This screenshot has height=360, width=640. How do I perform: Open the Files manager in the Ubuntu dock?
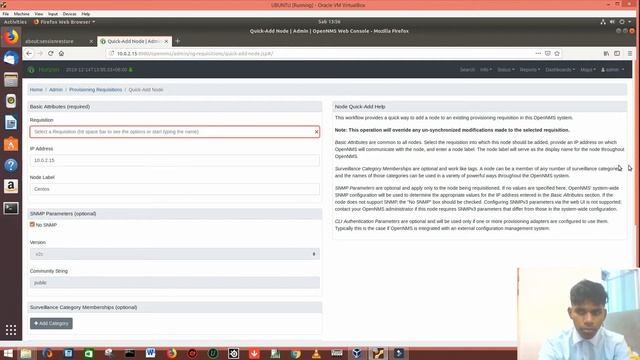[11, 80]
